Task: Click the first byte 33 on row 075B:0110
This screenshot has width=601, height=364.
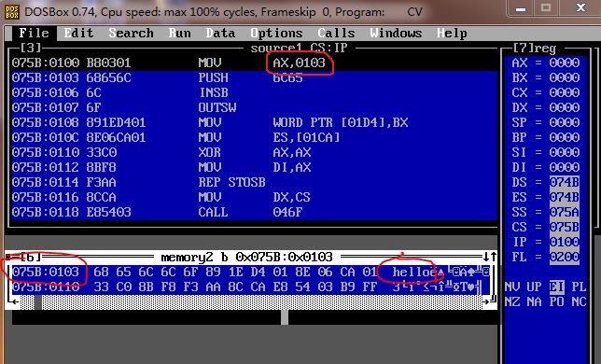Action: coord(101,287)
